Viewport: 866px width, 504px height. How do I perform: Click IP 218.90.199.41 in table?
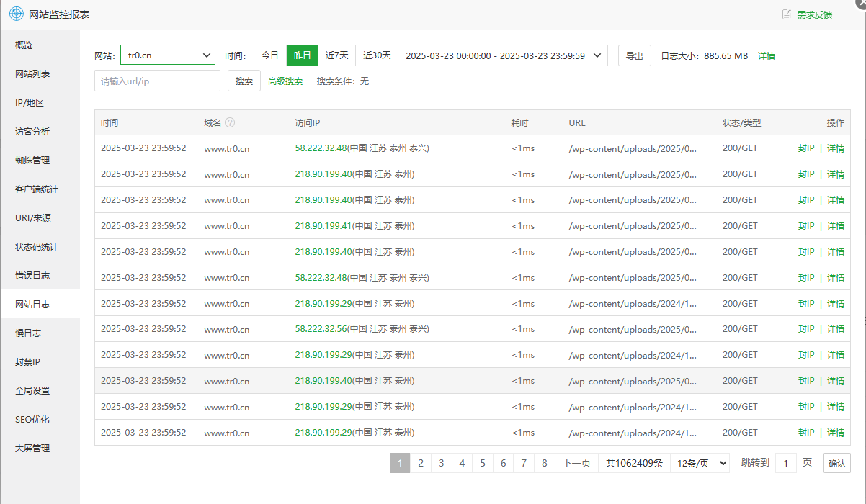coord(323,226)
